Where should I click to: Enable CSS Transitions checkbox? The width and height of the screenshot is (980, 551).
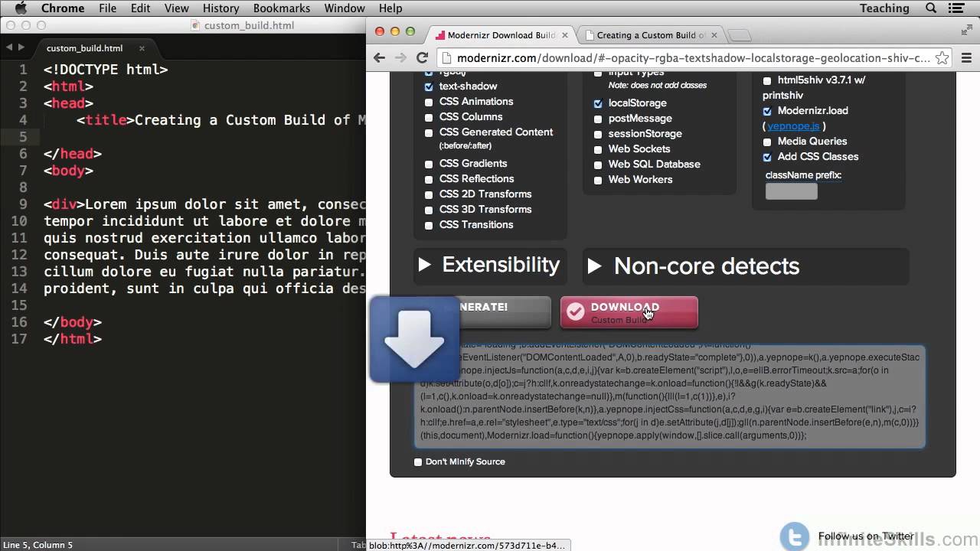coord(429,225)
